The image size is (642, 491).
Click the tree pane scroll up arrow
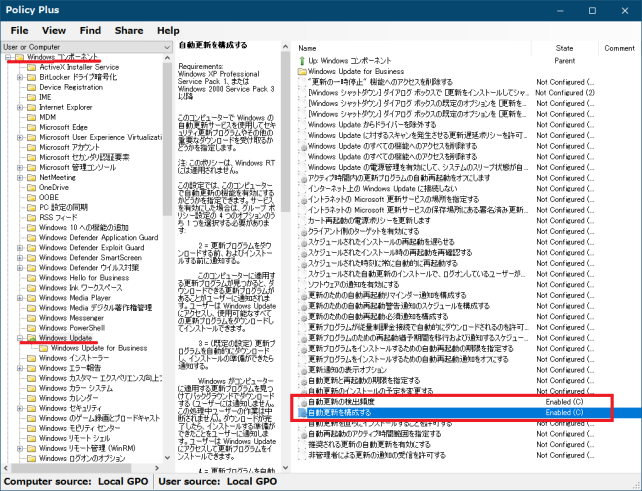167,58
